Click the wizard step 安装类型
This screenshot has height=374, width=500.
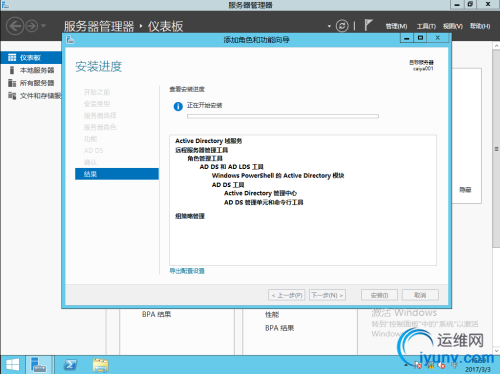[x=97, y=104]
